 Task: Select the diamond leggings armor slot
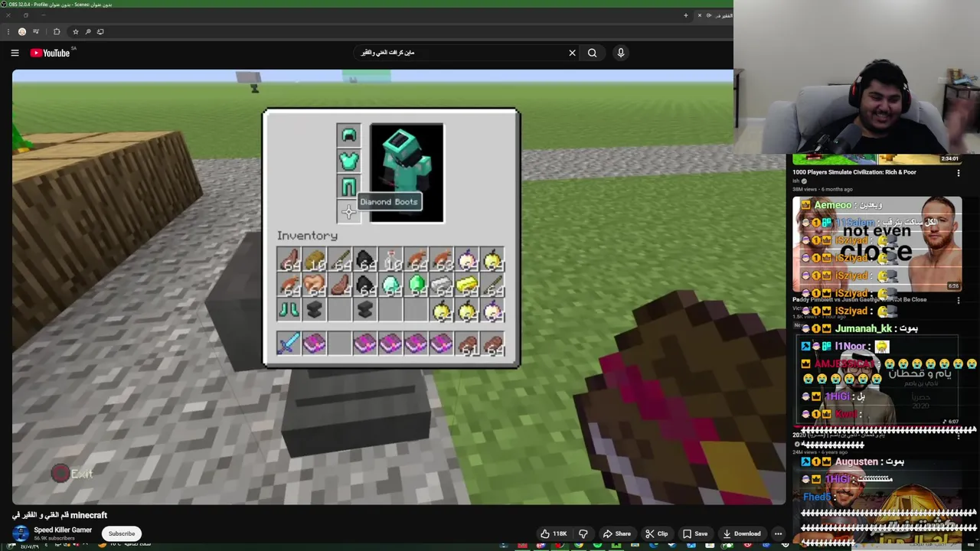pyautogui.click(x=348, y=187)
